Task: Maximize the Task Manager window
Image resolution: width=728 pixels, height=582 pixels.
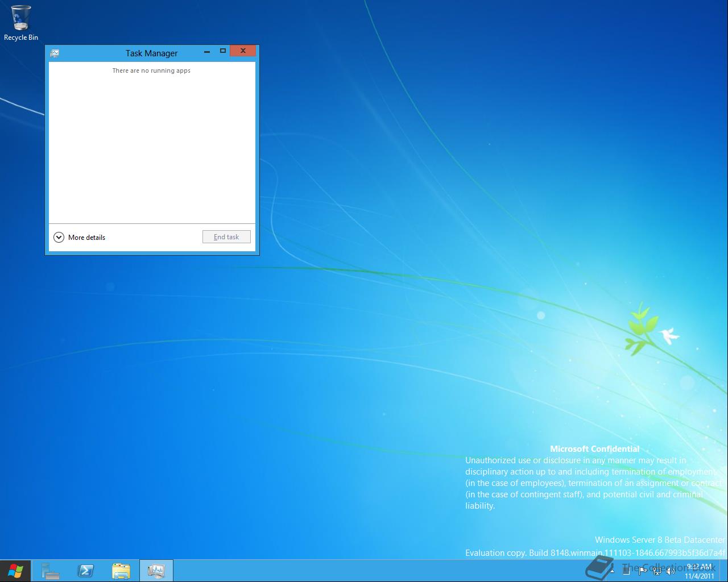Action: point(223,51)
